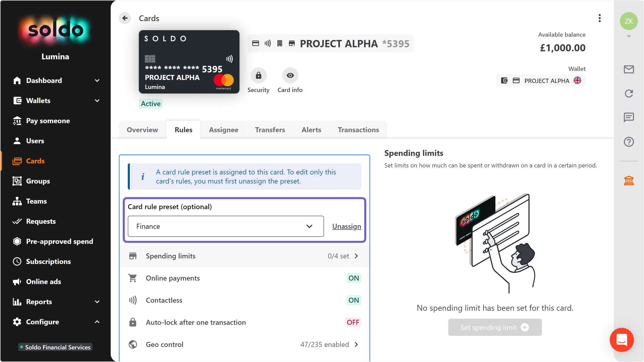Click the Set spending limit button
The width and height of the screenshot is (644, 362).
pyautogui.click(x=495, y=327)
